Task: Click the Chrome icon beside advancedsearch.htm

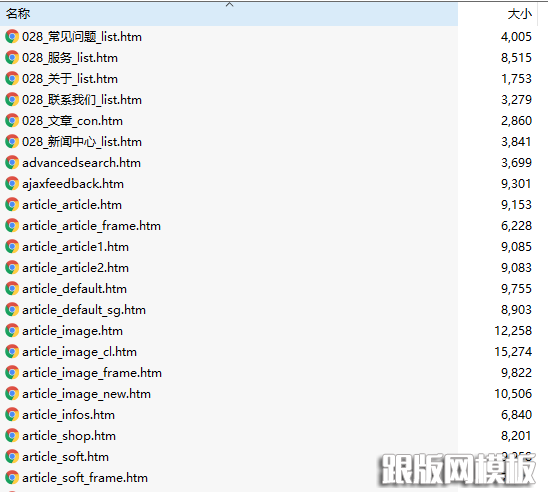Action: tap(12, 163)
